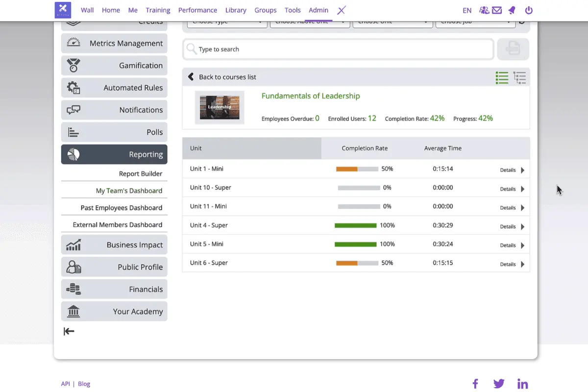Open the Library tab
The height and width of the screenshot is (392, 588).
236,10
